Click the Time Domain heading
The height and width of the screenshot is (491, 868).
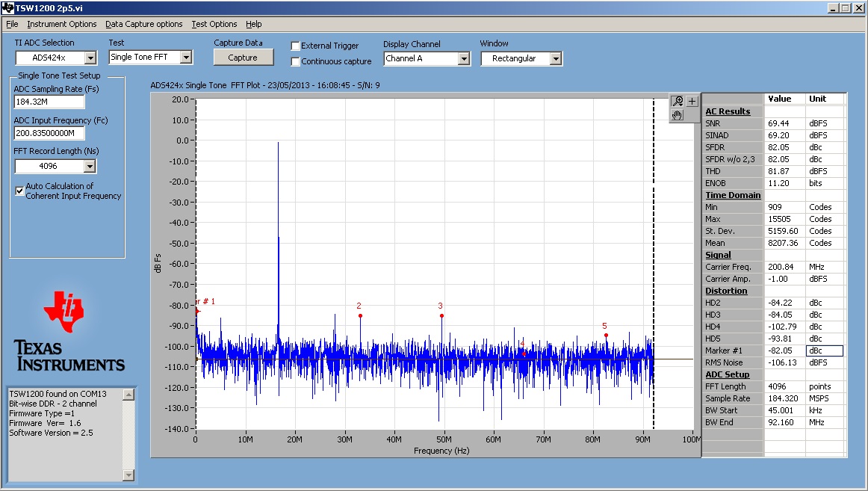point(733,195)
